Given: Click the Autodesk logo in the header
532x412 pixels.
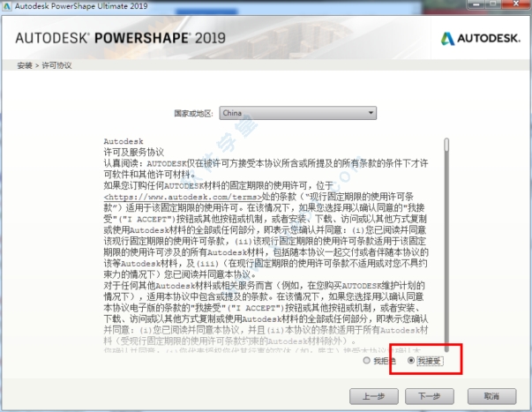Looking at the screenshot, I should coord(481,38).
